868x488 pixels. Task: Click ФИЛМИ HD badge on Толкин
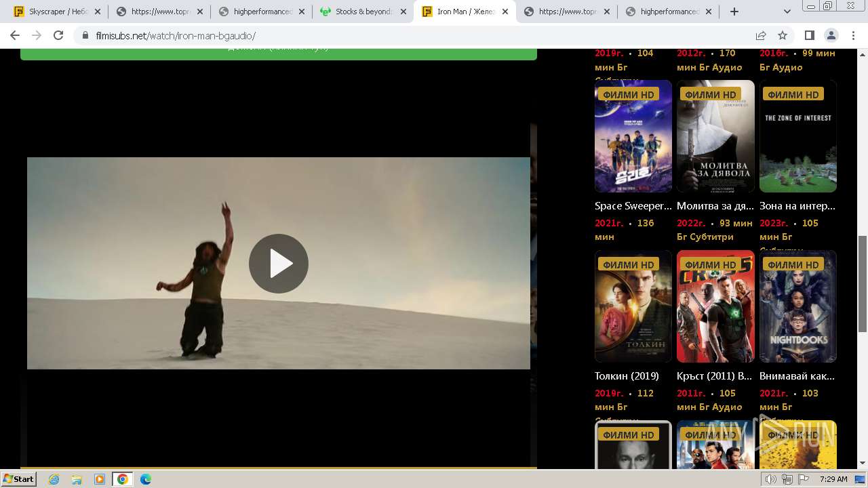coord(629,264)
